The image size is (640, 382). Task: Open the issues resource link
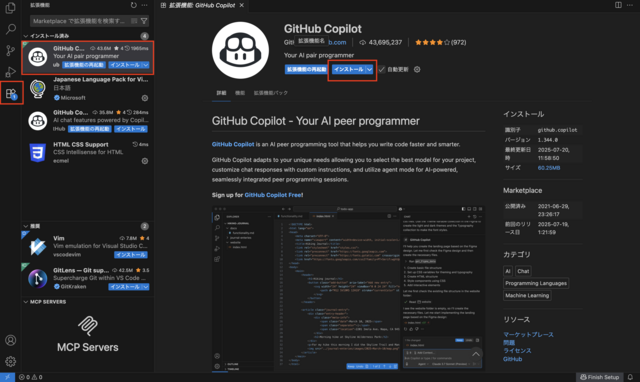click(x=509, y=342)
